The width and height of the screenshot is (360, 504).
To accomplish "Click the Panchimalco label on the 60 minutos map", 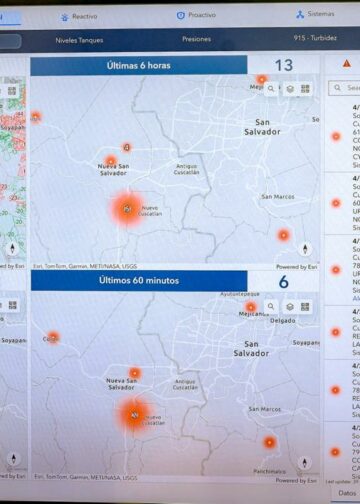I will [269, 471].
